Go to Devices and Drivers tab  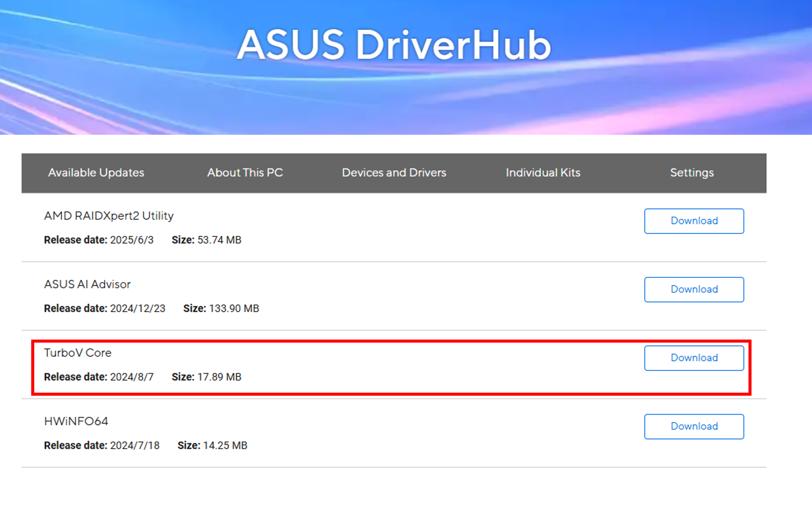pyautogui.click(x=394, y=173)
